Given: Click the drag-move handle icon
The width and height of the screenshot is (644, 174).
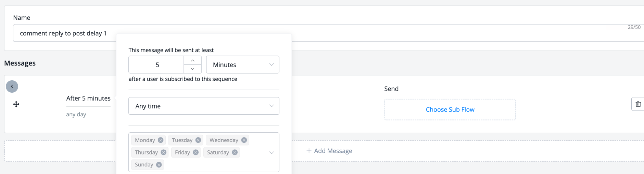Looking at the screenshot, I should (16, 104).
